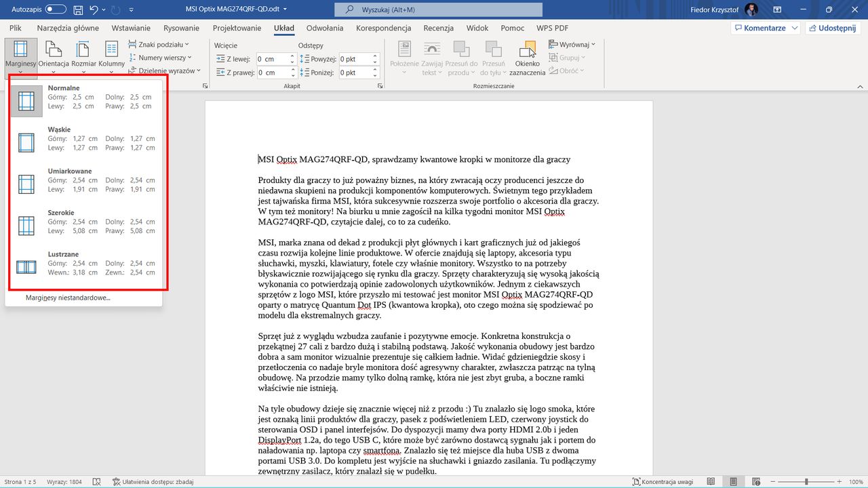Select the Lustrzane margins preset
Screen dimensions: 868x488
point(81,263)
